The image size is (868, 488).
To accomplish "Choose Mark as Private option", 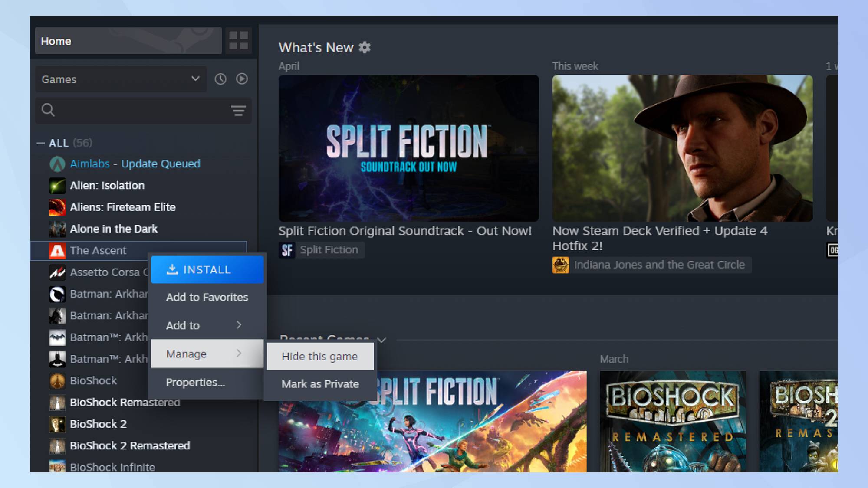I will [320, 384].
